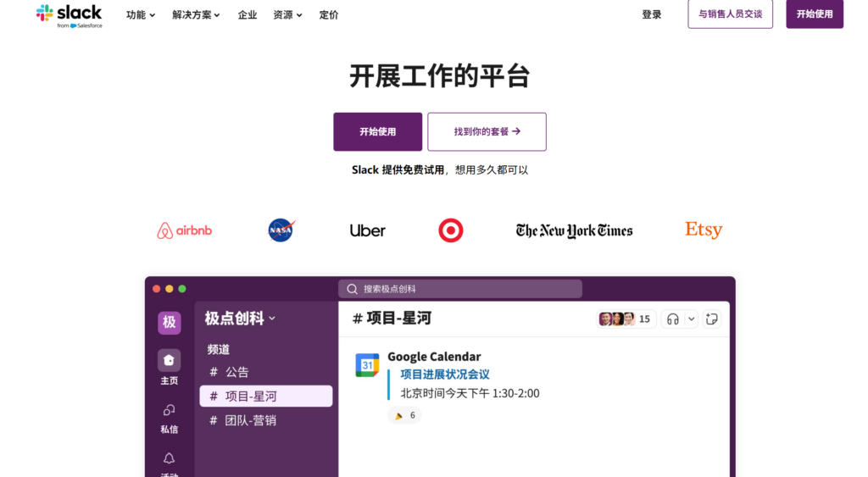Open the # 团队-营销 channel
The width and height of the screenshot is (868, 477).
(243, 420)
